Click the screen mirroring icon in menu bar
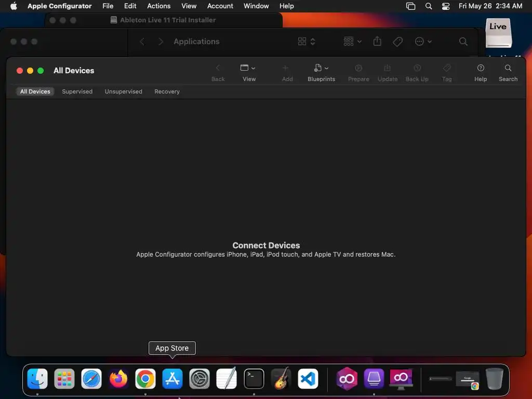The width and height of the screenshot is (532, 399). click(x=410, y=6)
